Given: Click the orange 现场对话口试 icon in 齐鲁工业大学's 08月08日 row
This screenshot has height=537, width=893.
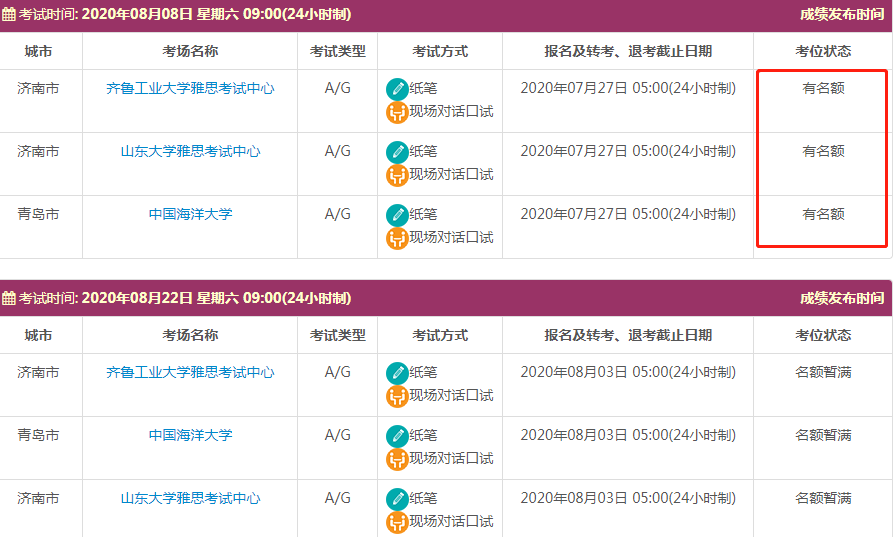Looking at the screenshot, I should (397, 112).
